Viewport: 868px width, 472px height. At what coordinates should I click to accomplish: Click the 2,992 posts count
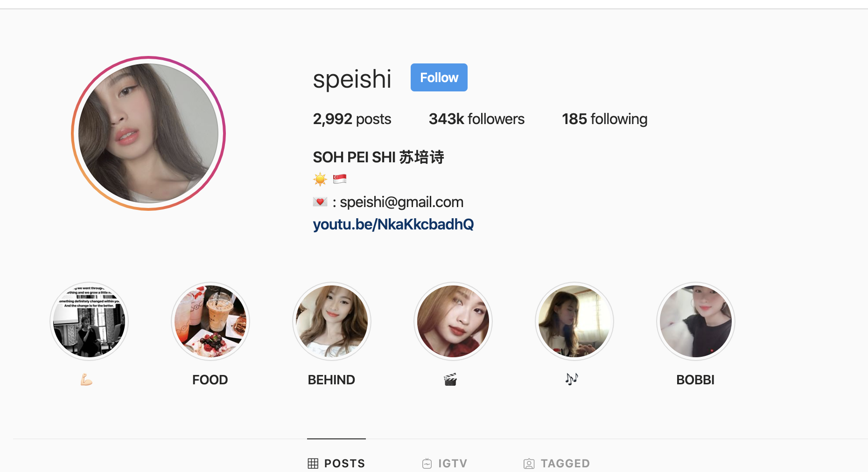[x=352, y=119]
